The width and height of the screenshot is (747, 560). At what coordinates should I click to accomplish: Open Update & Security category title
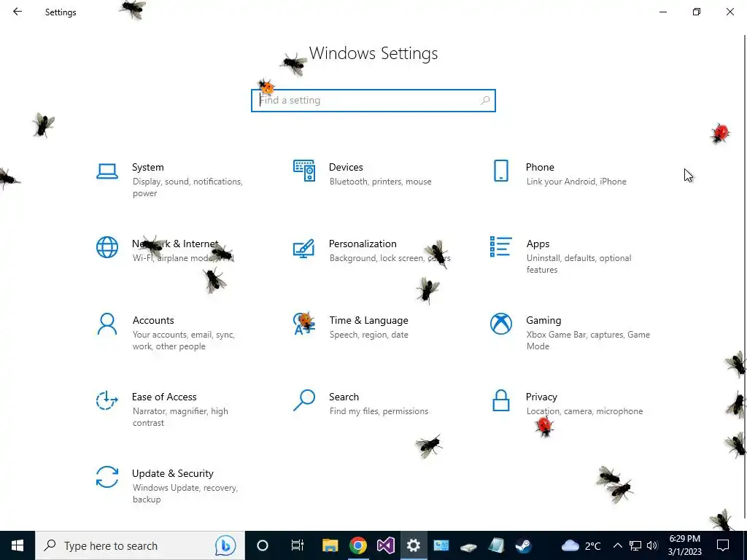[172, 473]
